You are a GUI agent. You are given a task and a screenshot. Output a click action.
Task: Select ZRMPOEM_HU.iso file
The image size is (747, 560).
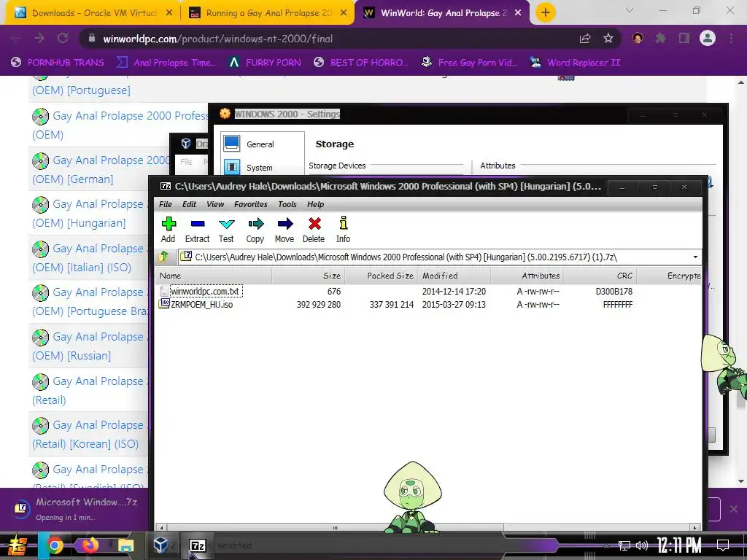201,304
